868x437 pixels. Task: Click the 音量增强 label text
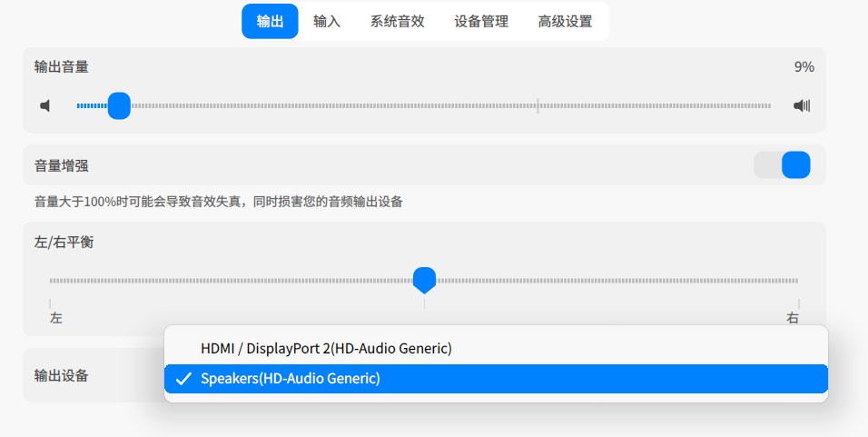tap(62, 165)
